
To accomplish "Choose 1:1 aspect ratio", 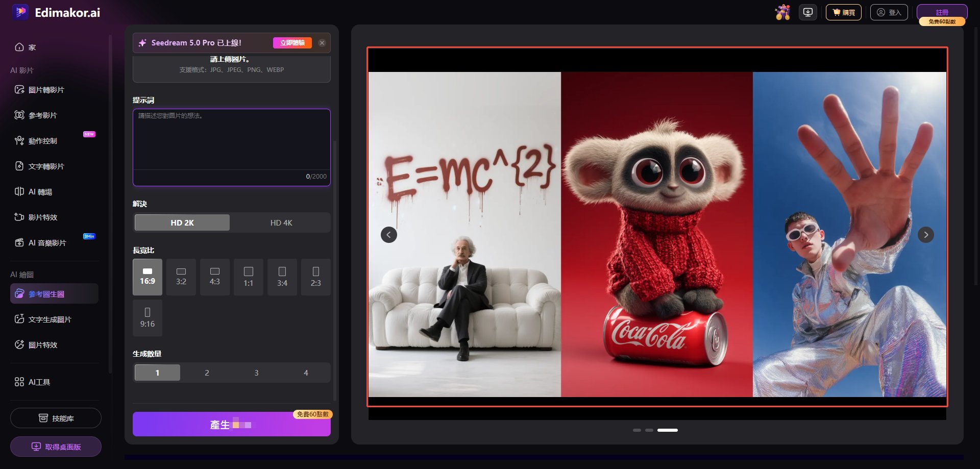I will tap(249, 277).
